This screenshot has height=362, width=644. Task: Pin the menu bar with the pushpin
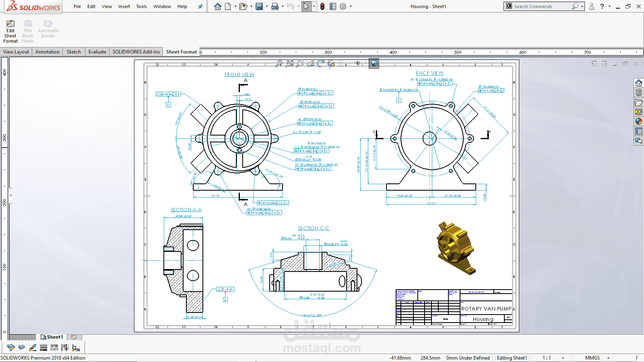coord(200,6)
